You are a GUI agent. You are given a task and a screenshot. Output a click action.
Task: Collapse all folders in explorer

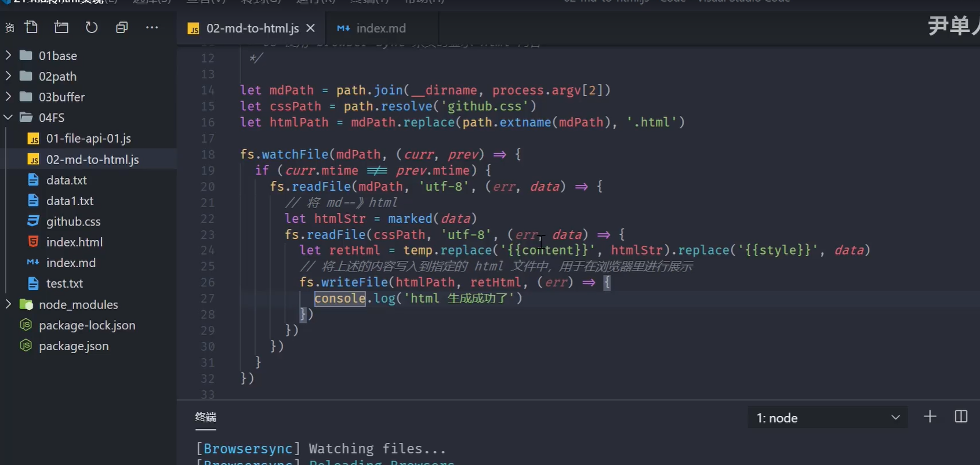[122, 27]
